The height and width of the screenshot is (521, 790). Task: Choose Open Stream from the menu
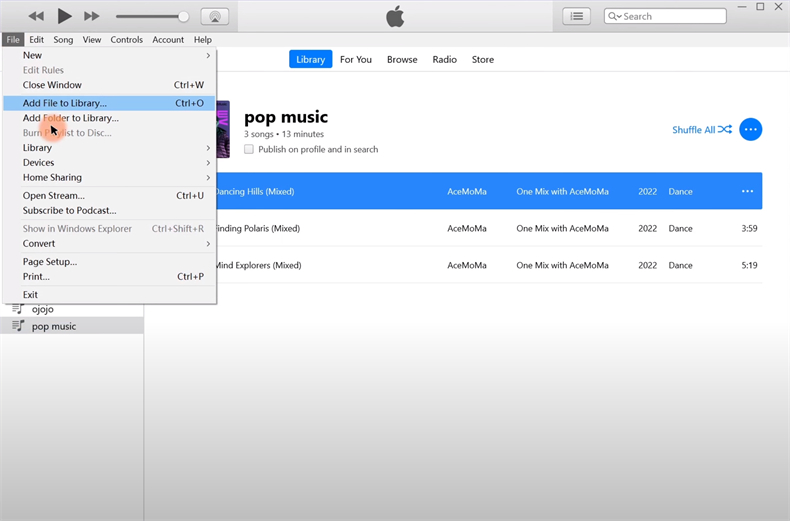coord(109,196)
